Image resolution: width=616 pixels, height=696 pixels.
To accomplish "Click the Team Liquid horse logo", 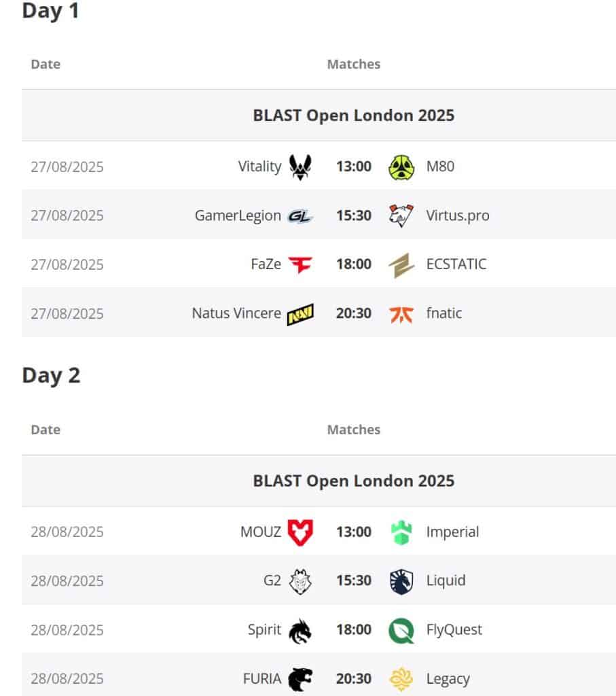I will coord(401,581).
